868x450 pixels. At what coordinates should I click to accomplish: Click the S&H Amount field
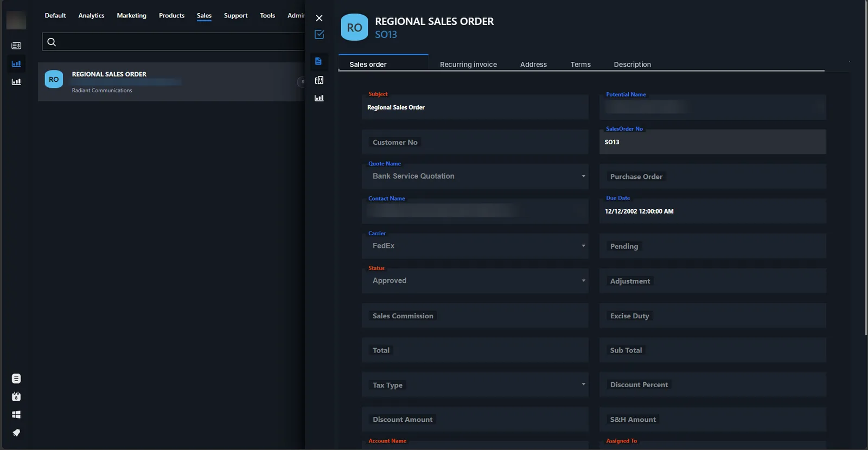[x=713, y=420]
